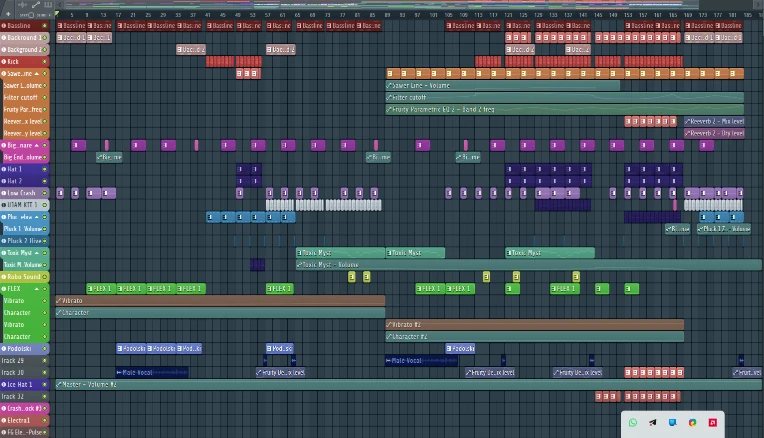This screenshot has height=438, width=764.
Task: Mute Track 29
Action: pos(45,361)
